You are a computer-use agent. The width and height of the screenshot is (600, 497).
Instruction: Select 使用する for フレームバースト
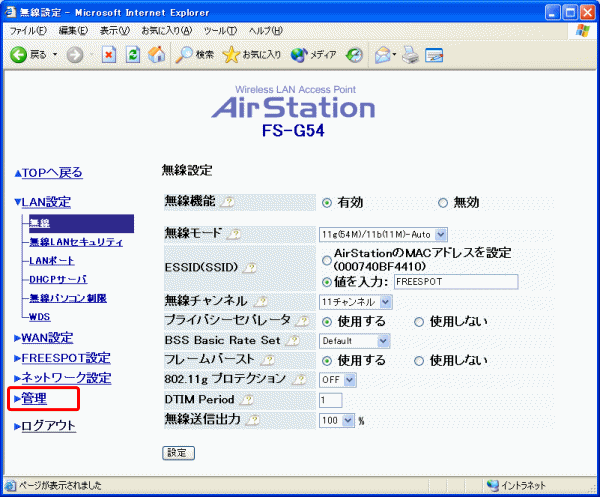[x=326, y=361]
